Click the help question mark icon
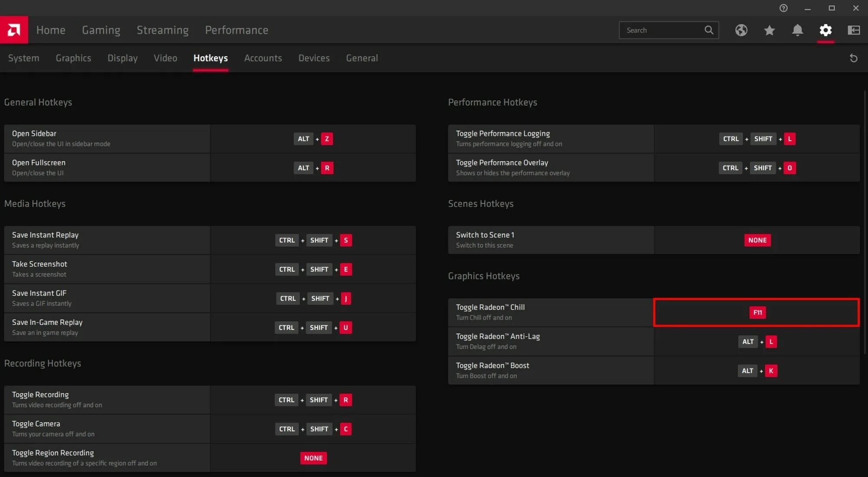The image size is (868, 477). click(783, 8)
